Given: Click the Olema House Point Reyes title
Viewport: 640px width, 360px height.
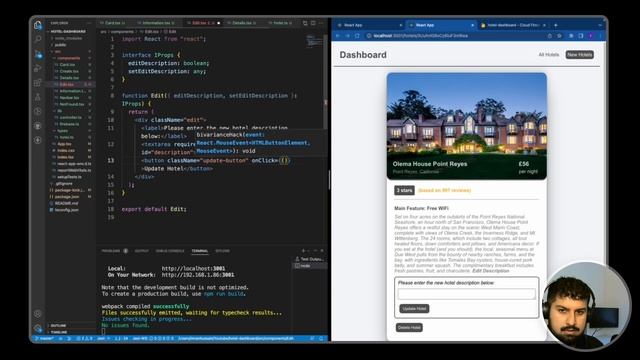Looking at the screenshot, I should pos(430,164).
